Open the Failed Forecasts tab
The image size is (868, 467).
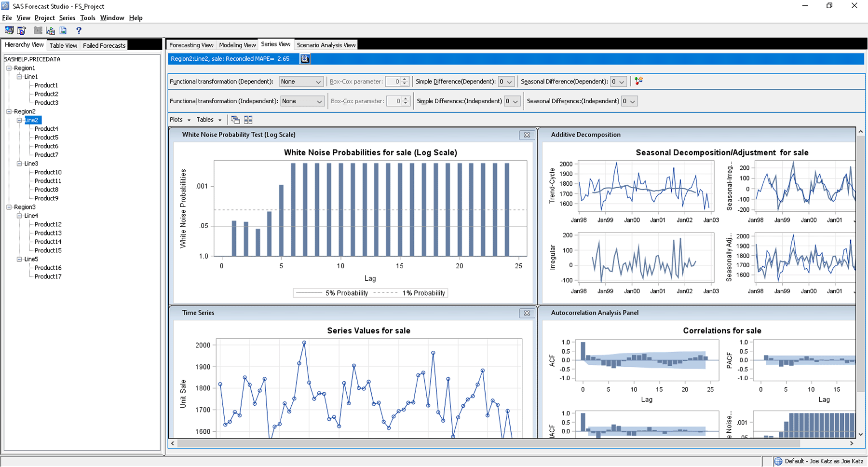click(x=104, y=45)
